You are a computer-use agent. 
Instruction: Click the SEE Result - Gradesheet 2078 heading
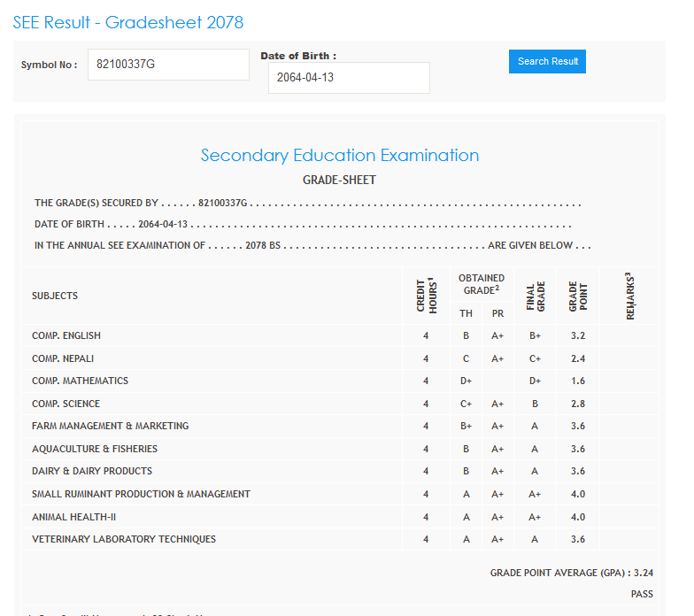[128, 22]
